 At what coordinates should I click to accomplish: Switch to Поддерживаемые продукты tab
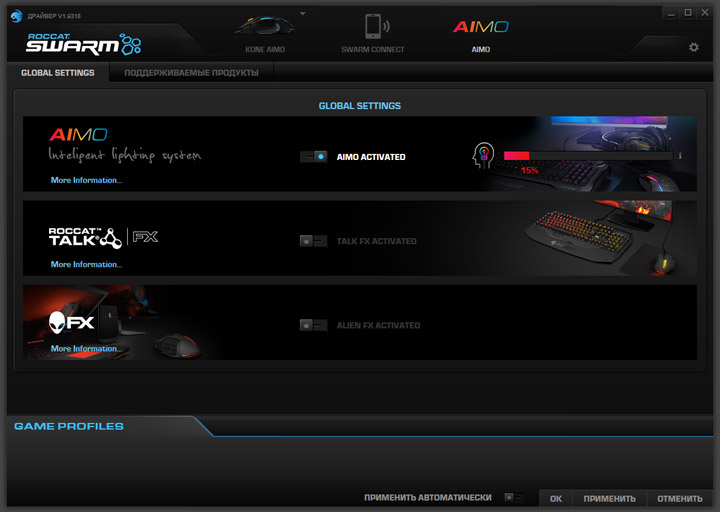tap(191, 73)
